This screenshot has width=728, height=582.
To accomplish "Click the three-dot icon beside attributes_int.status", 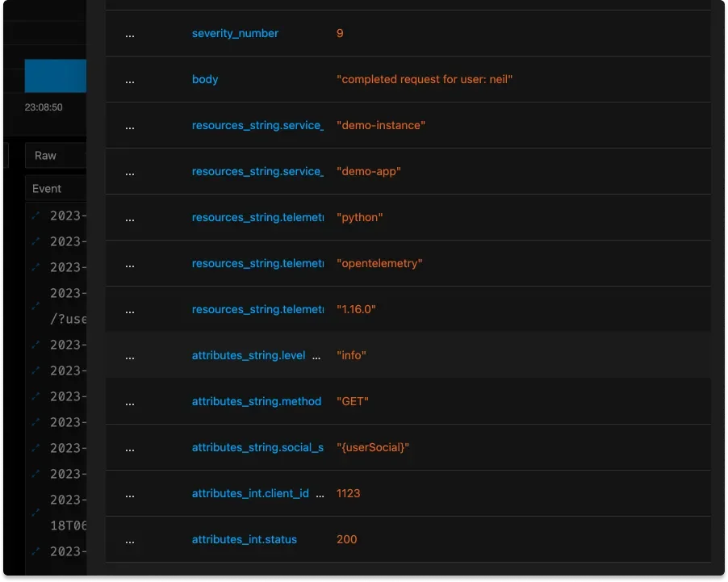I will pos(130,540).
